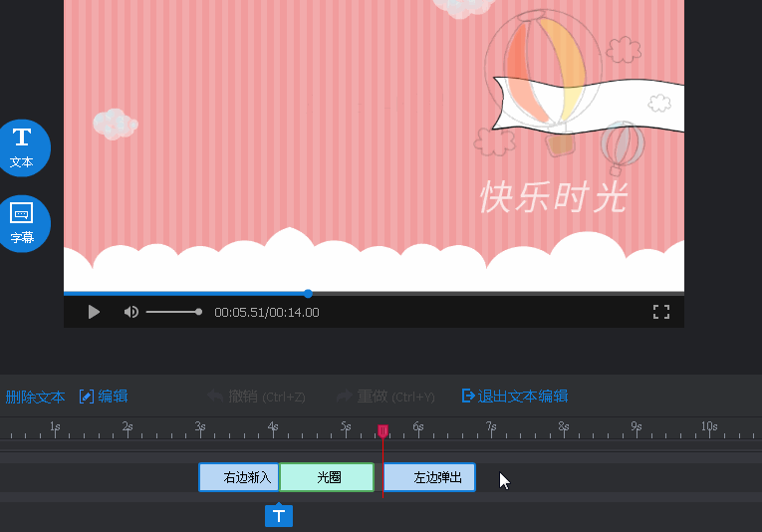The height and width of the screenshot is (532, 762).
Task: Click 撤销 (Ctrl+Z) undo
Action: (x=257, y=397)
